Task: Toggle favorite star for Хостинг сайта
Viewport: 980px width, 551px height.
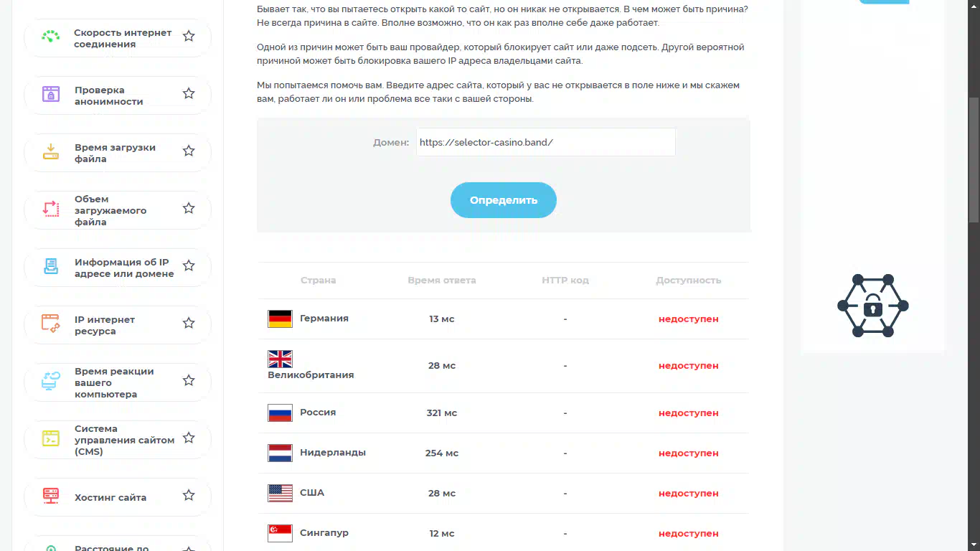Action: pos(189,495)
